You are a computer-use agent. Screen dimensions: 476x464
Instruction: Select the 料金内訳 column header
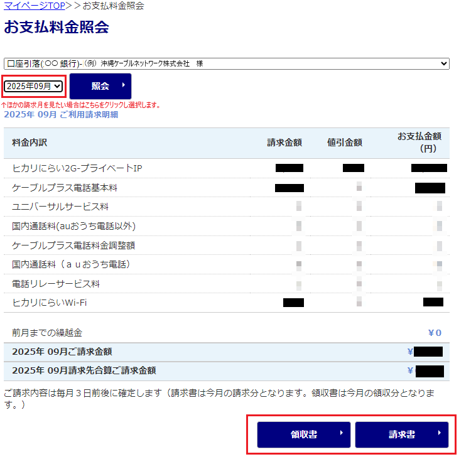pyautogui.click(x=30, y=143)
